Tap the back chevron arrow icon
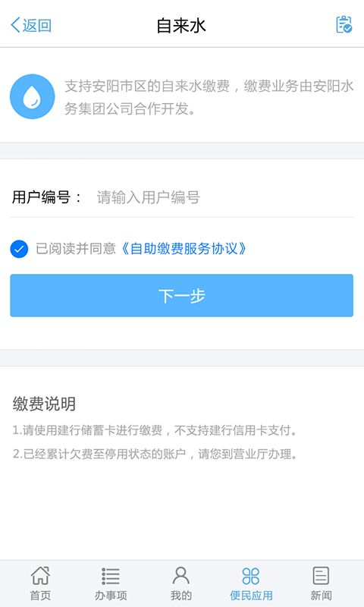 [x=15, y=25]
